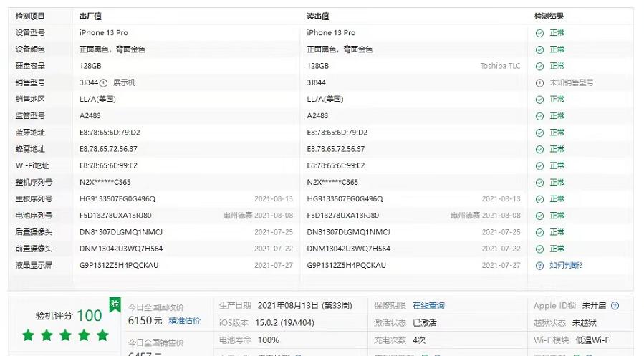Click the green check icon in 设备颜色 row
Image resolution: width=644 pixels, height=356 pixels.
point(539,49)
